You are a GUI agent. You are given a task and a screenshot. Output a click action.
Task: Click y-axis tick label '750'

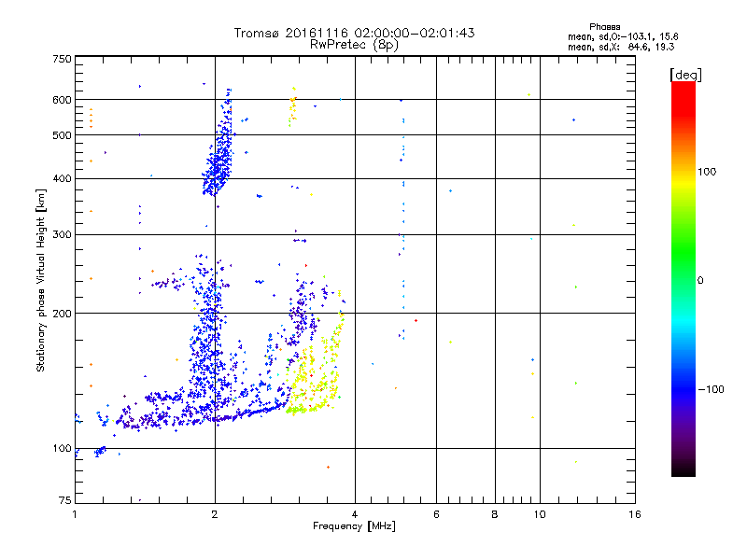coord(62,59)
